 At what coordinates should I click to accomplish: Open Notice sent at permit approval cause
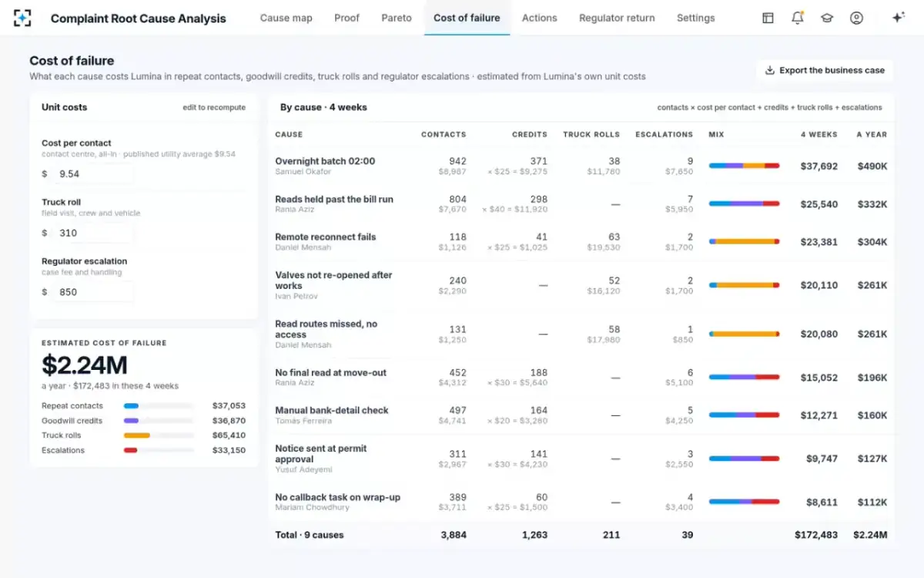coord(321,453)
